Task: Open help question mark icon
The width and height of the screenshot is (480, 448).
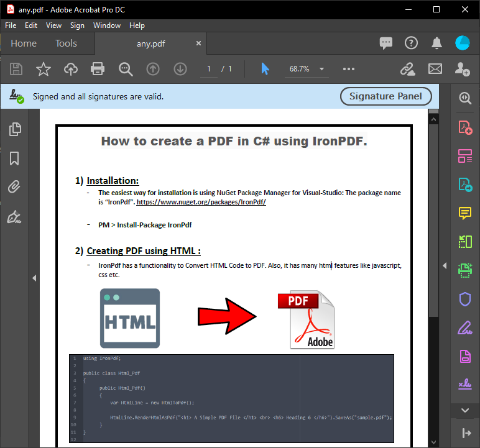Action: tap(411, 43)
